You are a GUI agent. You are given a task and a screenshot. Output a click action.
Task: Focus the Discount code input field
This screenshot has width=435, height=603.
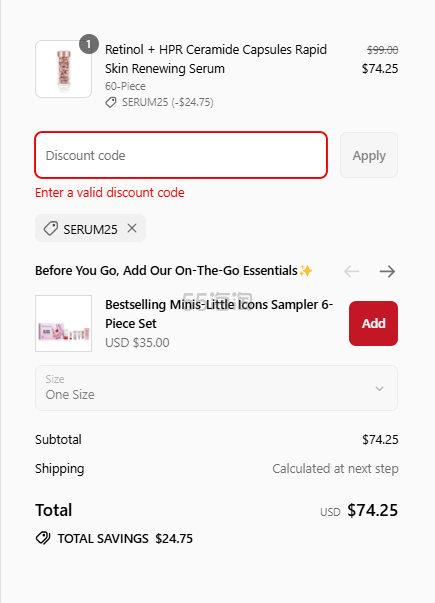pyautogui.click(x=181, y=155)
